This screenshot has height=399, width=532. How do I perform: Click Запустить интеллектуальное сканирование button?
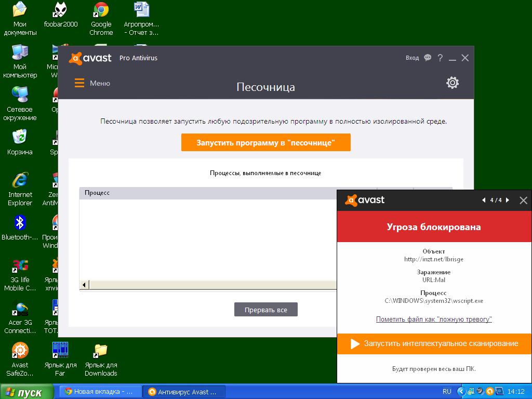click(434, 344)
